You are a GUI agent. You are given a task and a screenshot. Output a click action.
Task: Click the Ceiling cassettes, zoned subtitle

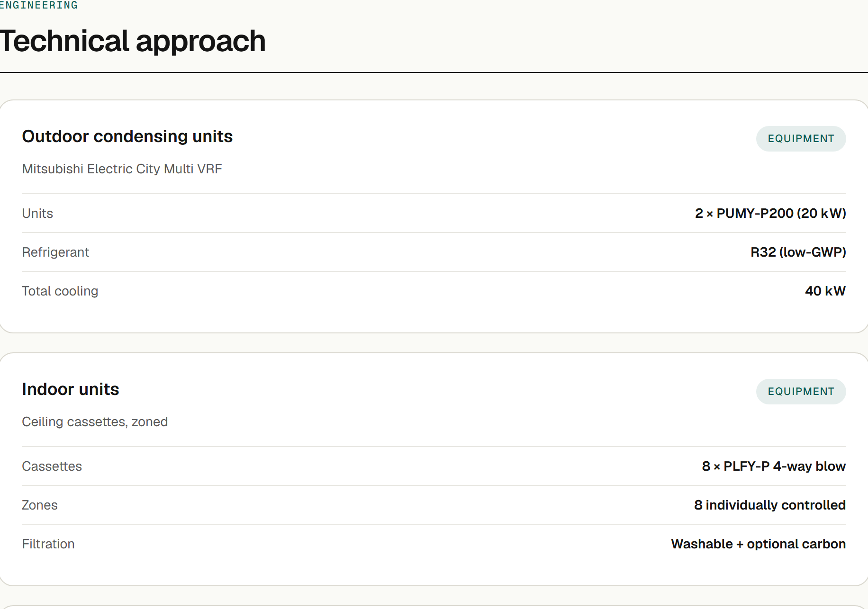point(95,422)
